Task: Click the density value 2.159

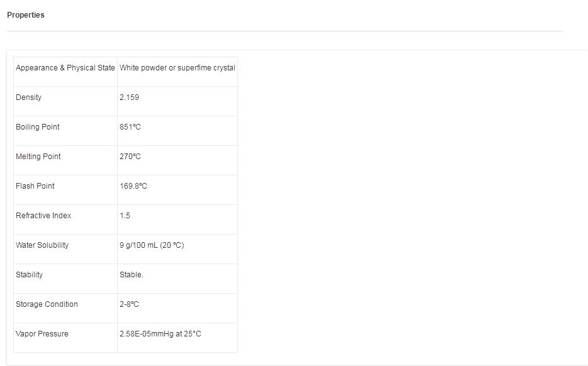Action: click(x=129, y=97)
